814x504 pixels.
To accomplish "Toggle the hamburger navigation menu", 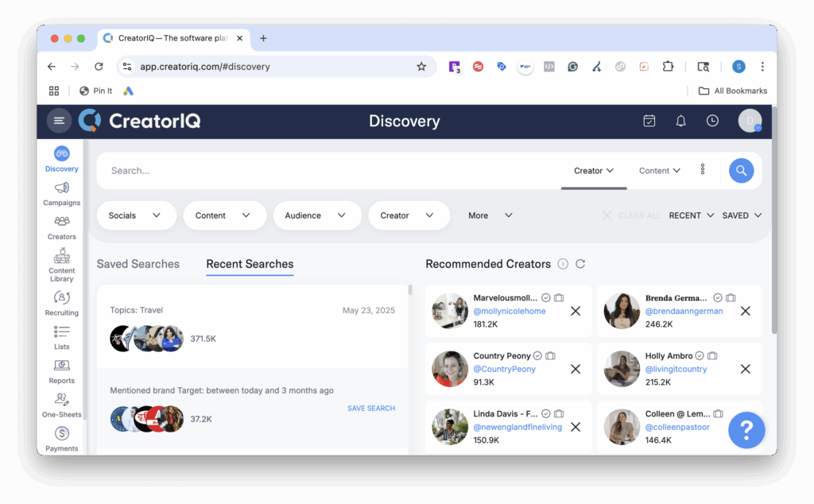I will [59, 121].
